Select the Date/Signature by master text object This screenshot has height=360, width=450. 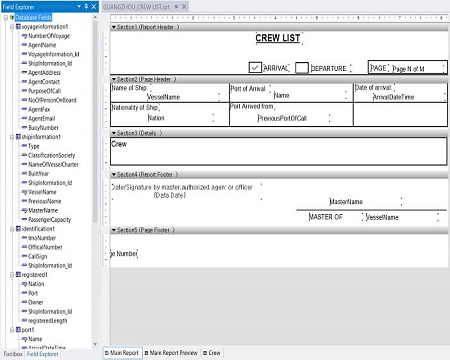point(186,191)
